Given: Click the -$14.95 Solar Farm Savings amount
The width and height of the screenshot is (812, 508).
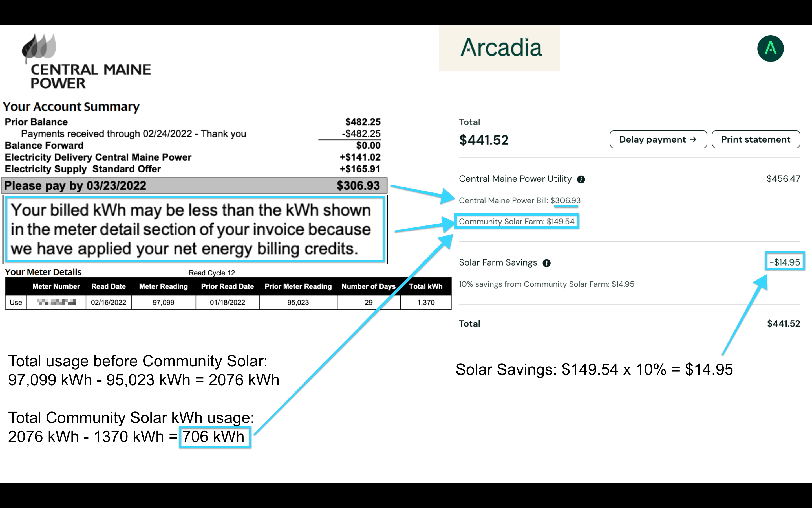Looking at the screenshot, I should click(x=784, y=262).
